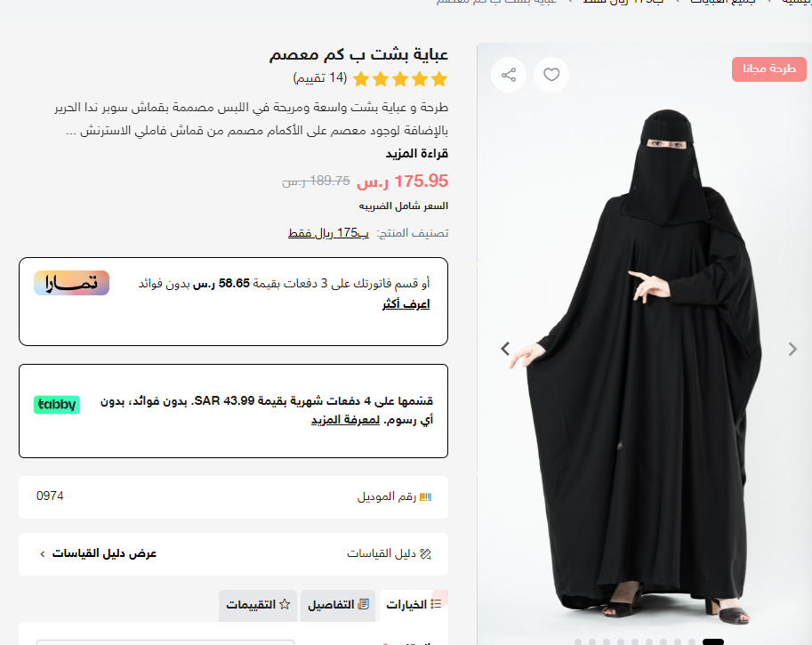The height and width of the screenshot is (645, 812).
Task: Open category link ب175 ريال فقط
Action: click(328, 233)
